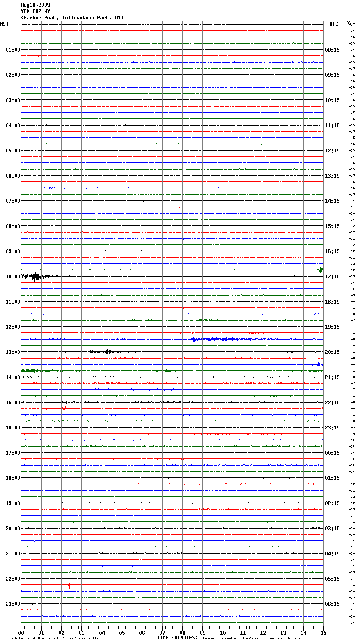Click the date header Aug18,2009

35,5
